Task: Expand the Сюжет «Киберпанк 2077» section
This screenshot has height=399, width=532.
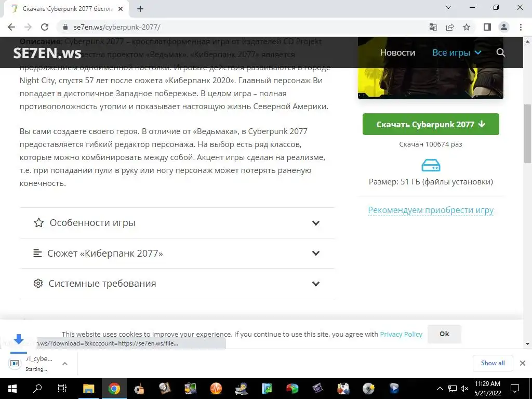Action: click(x=177, y=254)
